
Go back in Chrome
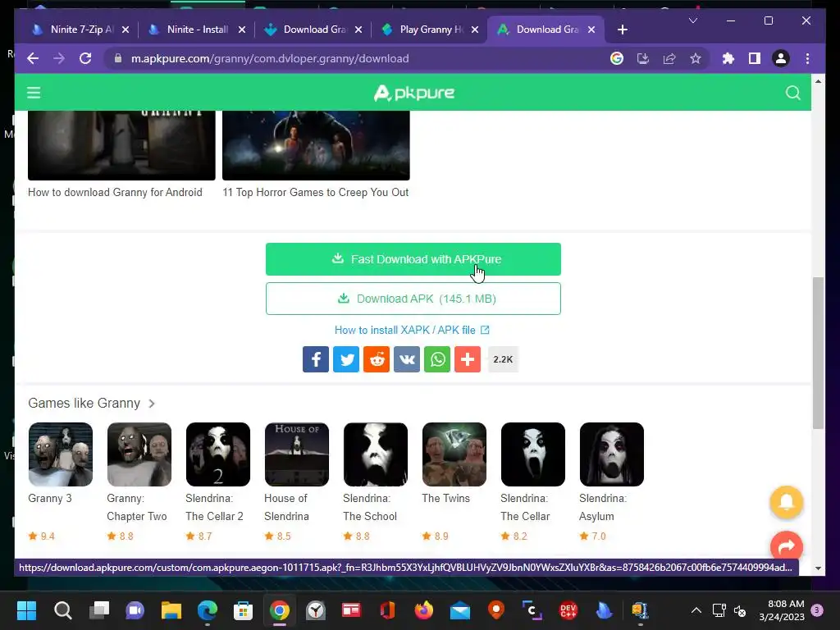click(33, 58)
